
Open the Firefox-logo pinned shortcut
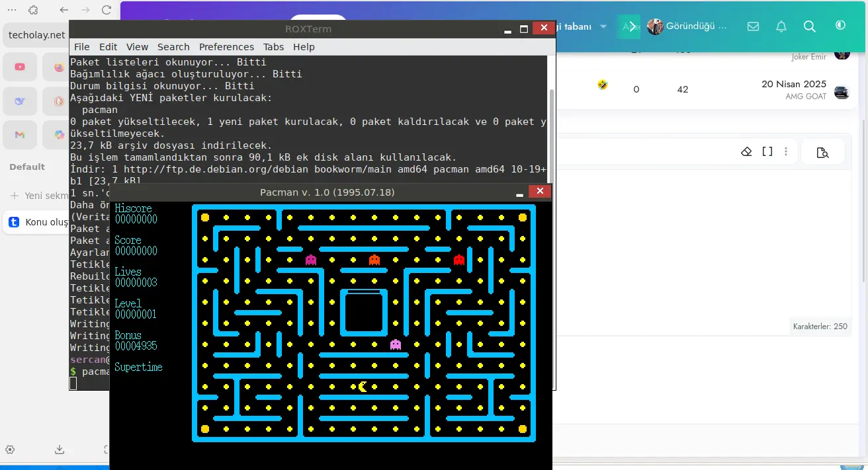57,67
